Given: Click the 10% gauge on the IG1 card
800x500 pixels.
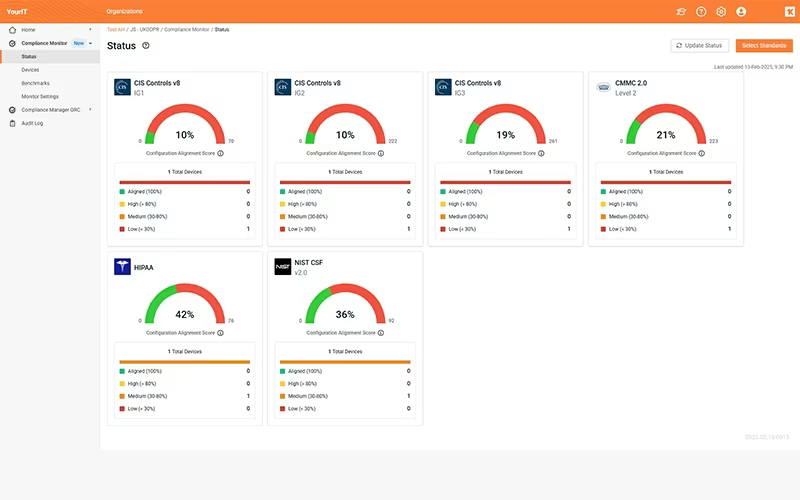Looking at the screenshot, I should tap(185, 124).
